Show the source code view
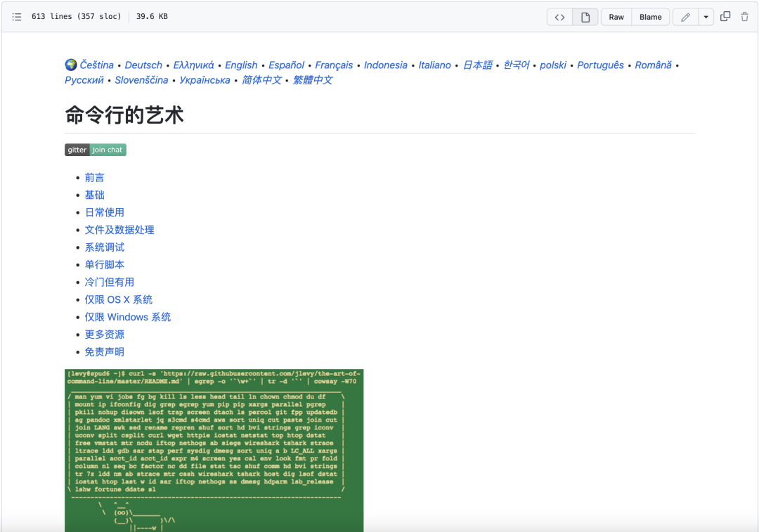Image resolution: width=759 pixels, height=532 pixels. coord(559,17)
